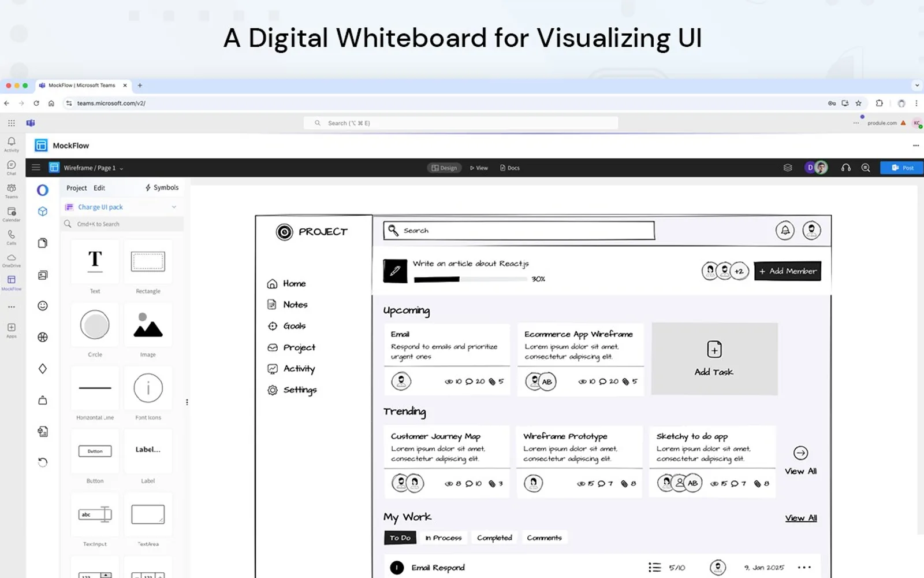Open Calls in the Teams sidebar
Viewport: 924px width, 578px height.
[x=11, y=237]
